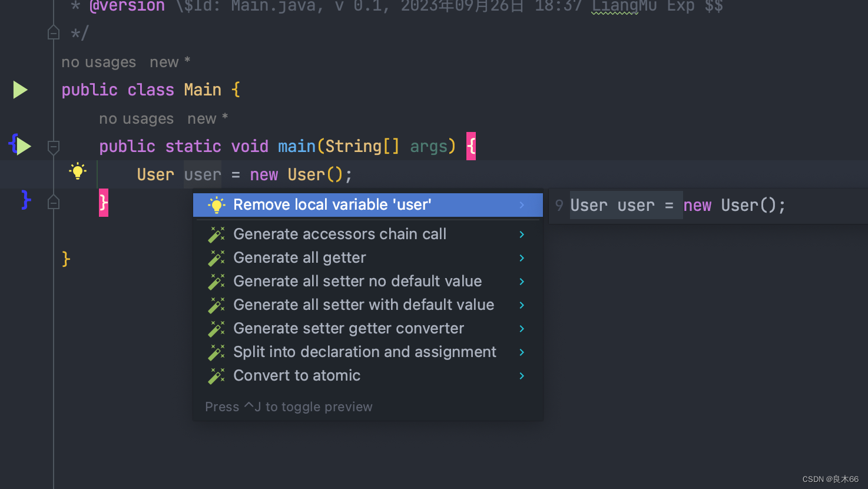Expand arrow for Generate setter getter converter
Screen dimensions: 868x489
click(522, 329)
